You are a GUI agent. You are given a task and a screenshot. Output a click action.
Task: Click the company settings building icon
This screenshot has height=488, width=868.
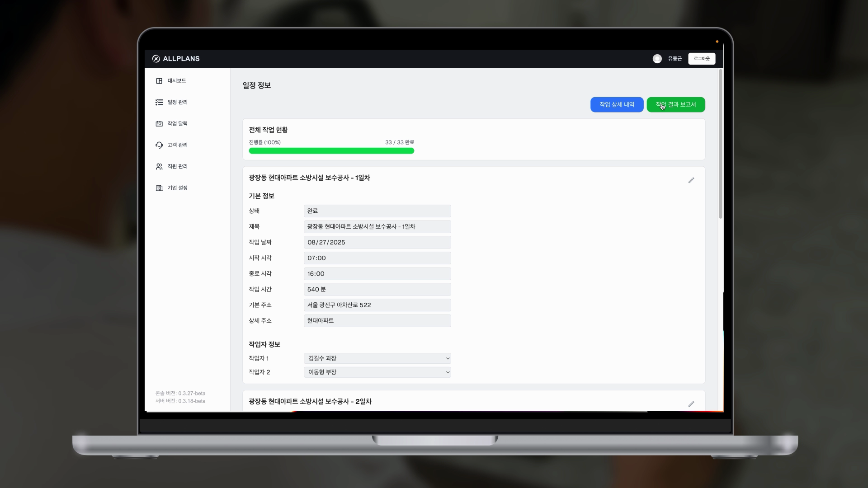(x=159, y=188)
